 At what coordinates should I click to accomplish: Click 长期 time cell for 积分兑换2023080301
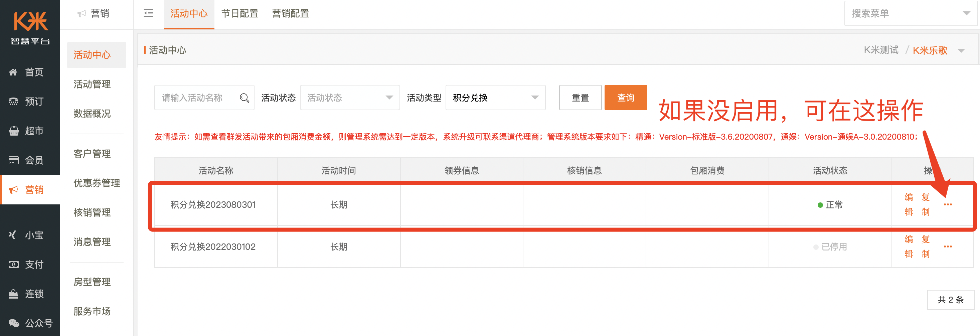[x=339, y=205]
